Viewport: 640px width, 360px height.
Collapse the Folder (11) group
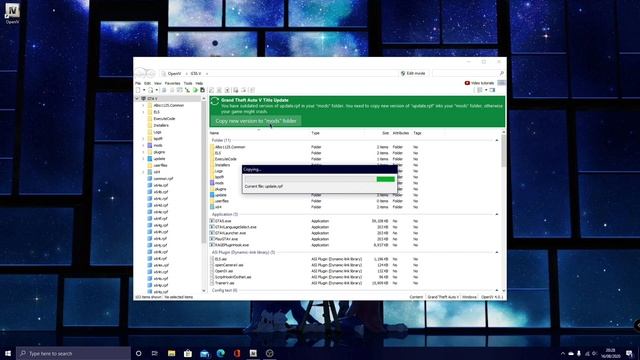point(497,140)
